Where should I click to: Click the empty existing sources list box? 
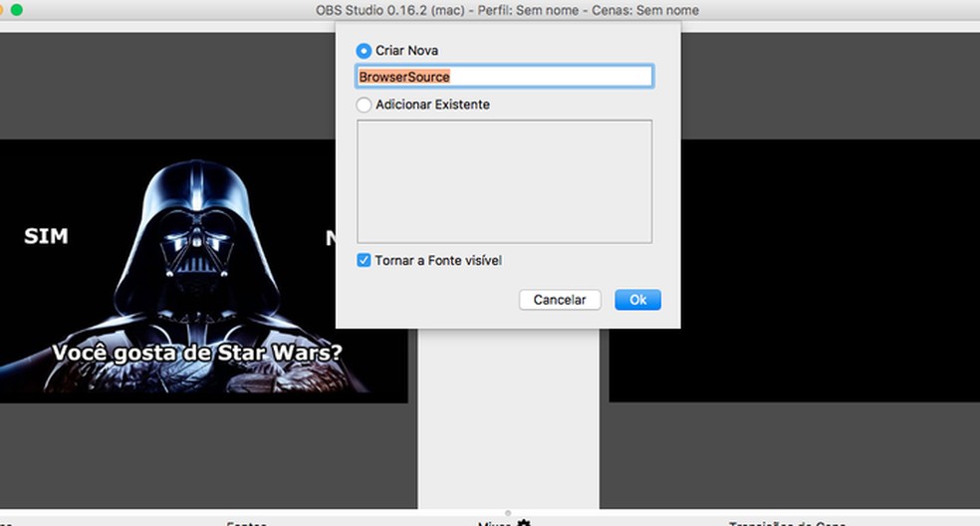(504, 181)
